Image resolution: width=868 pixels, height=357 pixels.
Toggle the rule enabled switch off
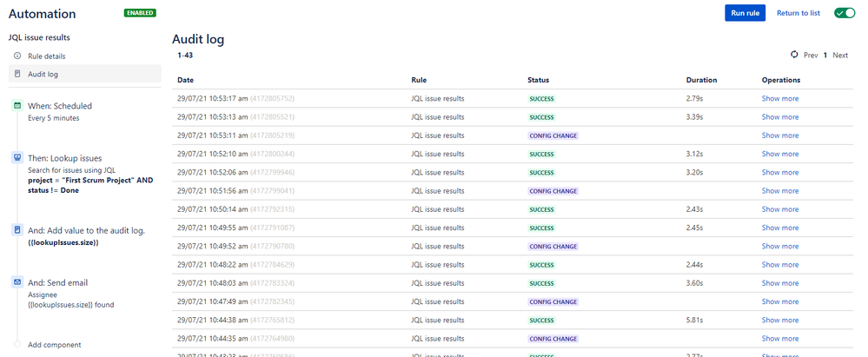tap(845, 13)
